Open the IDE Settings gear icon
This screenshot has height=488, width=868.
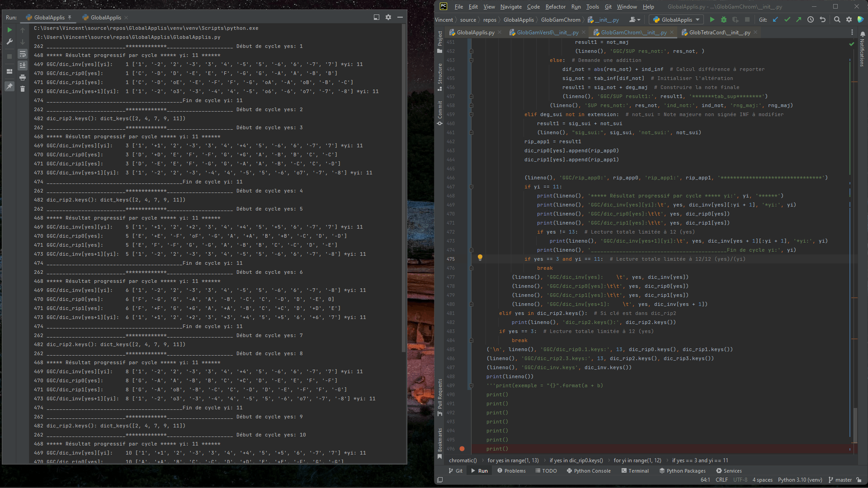point(849,19)
